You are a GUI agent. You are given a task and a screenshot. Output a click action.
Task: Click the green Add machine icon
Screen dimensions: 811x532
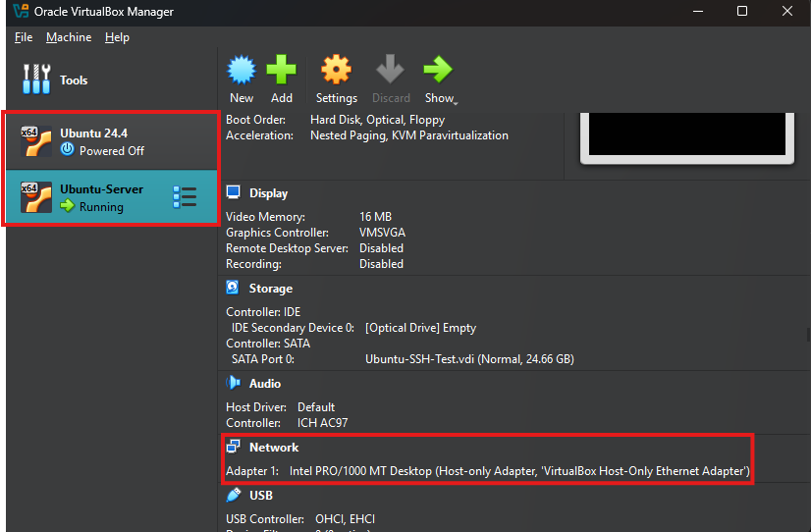(x=282, y=71)
